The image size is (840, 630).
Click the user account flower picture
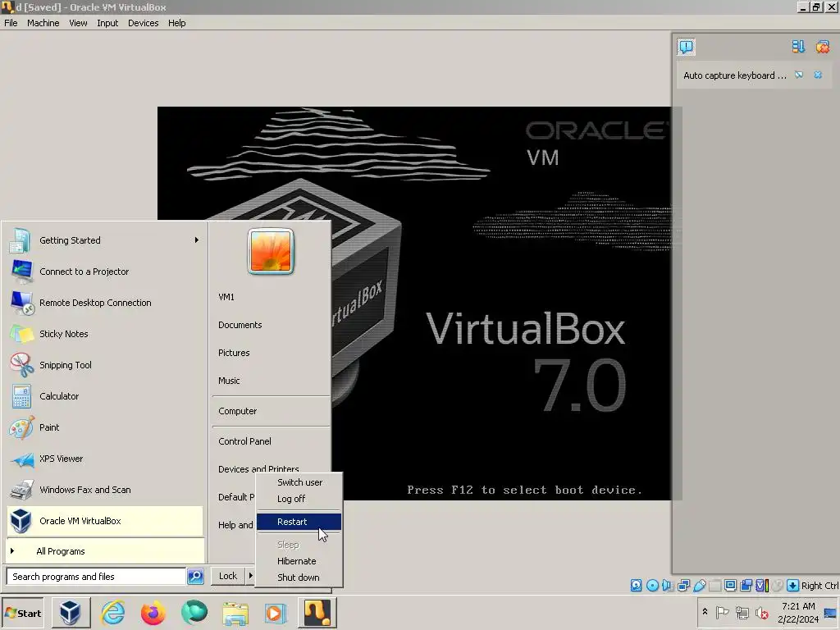tap(271, 251)
